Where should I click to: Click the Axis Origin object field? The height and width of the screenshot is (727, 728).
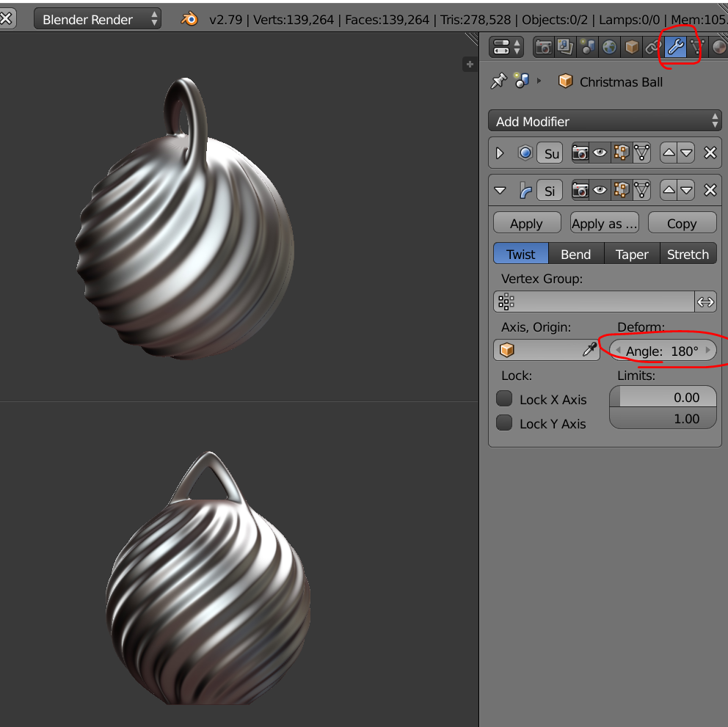[547, 350]
